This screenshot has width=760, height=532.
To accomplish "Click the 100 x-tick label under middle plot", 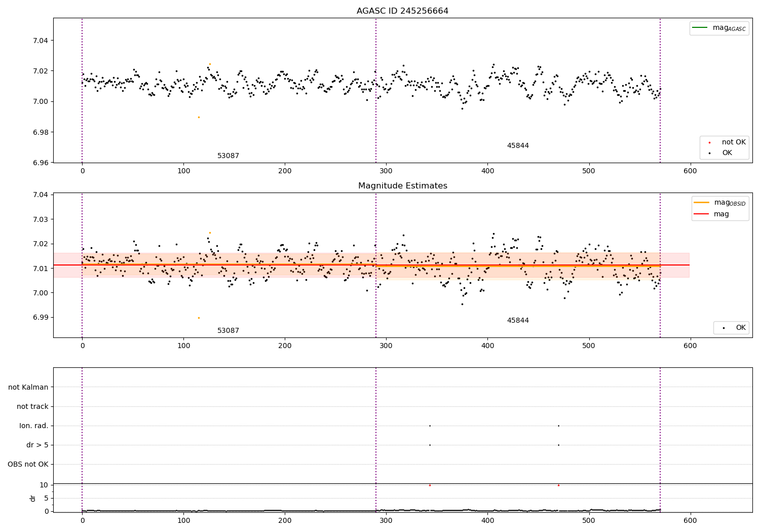I will click(x=183, y=346).
